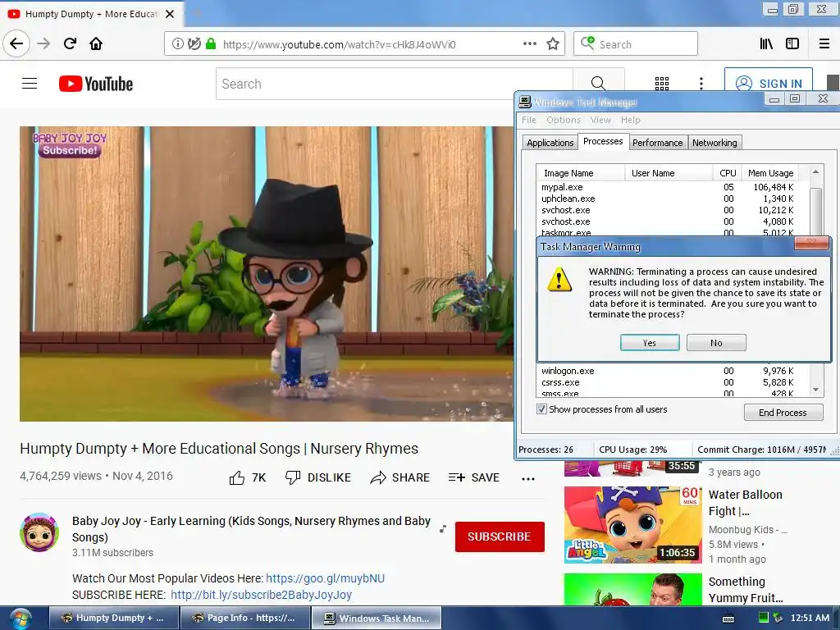Open the YouTube apps grid icon

pyautogui.click(x=662, y=84)
